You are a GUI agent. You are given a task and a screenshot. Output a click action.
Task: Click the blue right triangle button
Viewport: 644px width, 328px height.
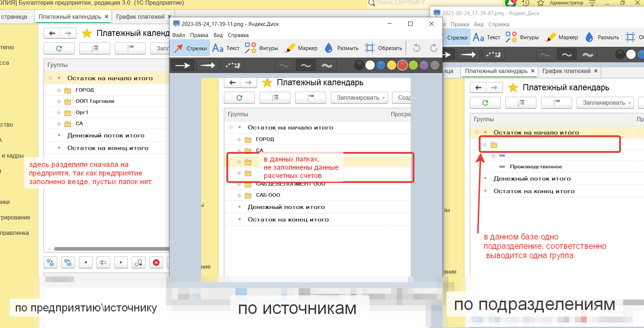click(121, 263)
